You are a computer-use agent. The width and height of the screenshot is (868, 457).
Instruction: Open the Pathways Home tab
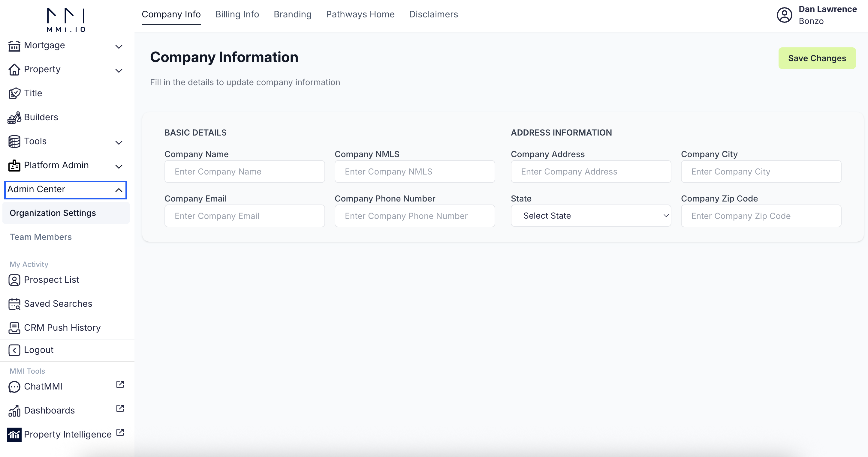coord(360,14)
